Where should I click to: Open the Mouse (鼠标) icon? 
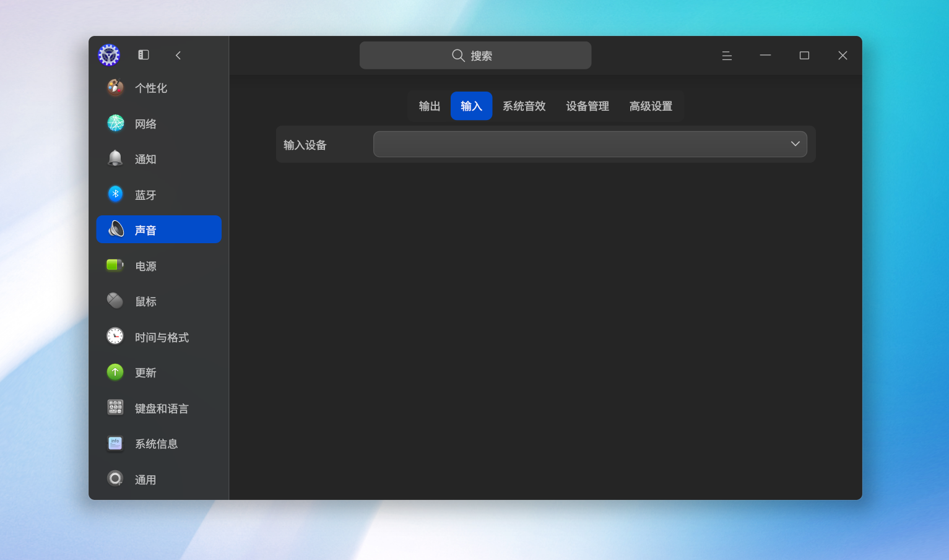point(115,301)
